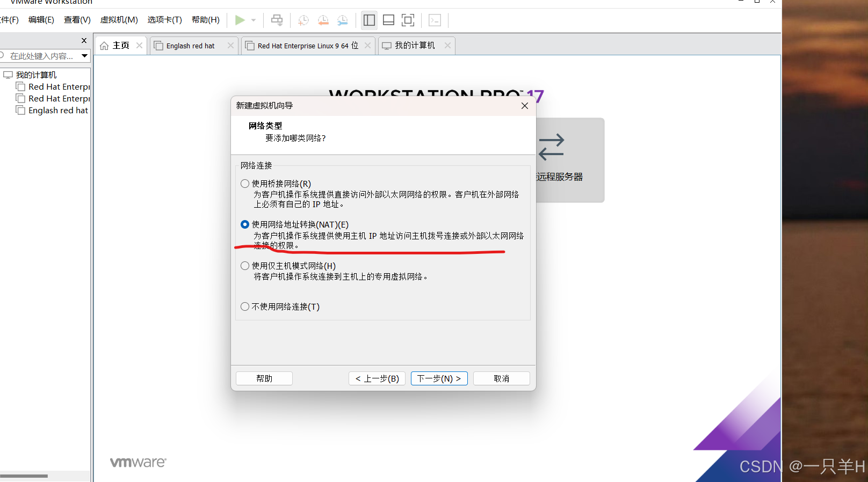The height and width of the screenshot is (482, 868).
Task: Open the 选项卡(T) menu
Action: pyautogui.click(x=165, y=20)
